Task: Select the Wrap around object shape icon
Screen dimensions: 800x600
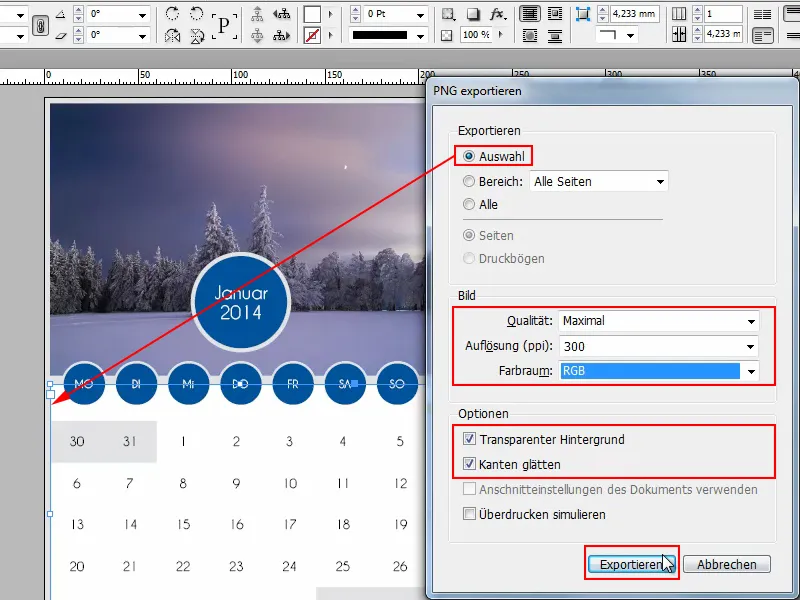Action: [x=530, y=35]
